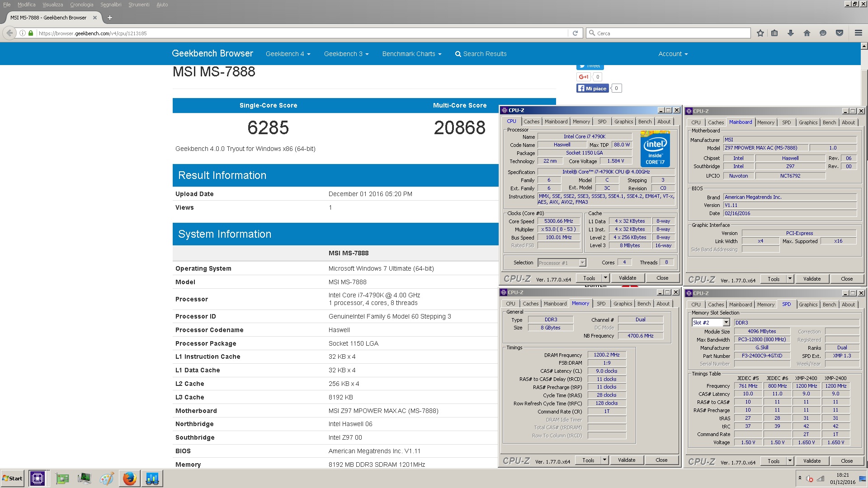Open the bookmarks list icon
Screen dimensions: 868x488
click(x=774, y=33)
